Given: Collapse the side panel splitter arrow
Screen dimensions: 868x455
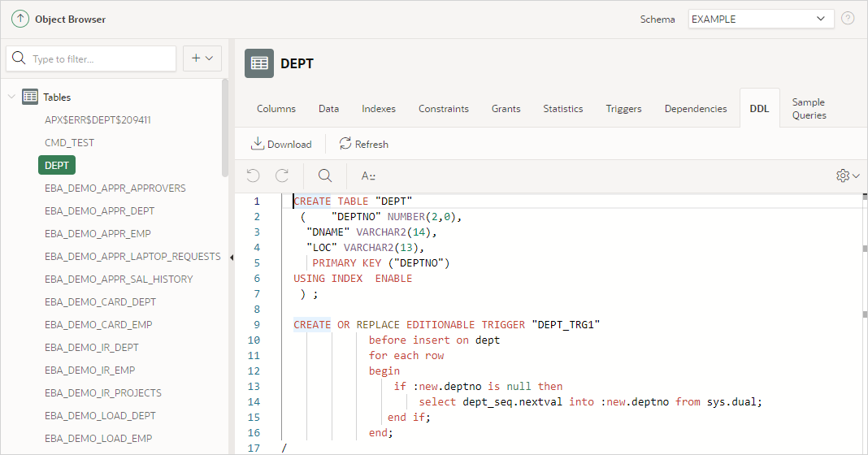Looking at the screenshot, I should coord(232,258).
